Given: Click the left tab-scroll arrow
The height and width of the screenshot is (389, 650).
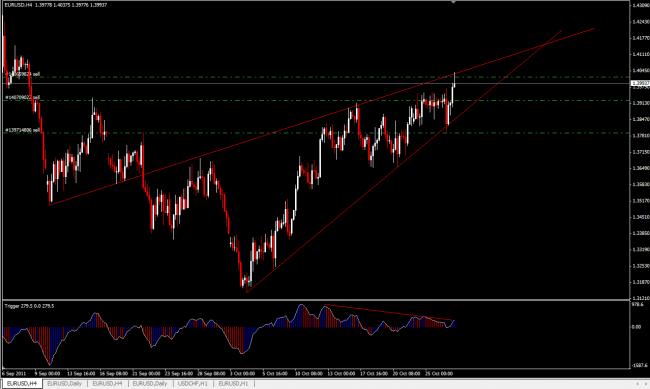Looking at the screenshot, I should [x=638, y=384].
